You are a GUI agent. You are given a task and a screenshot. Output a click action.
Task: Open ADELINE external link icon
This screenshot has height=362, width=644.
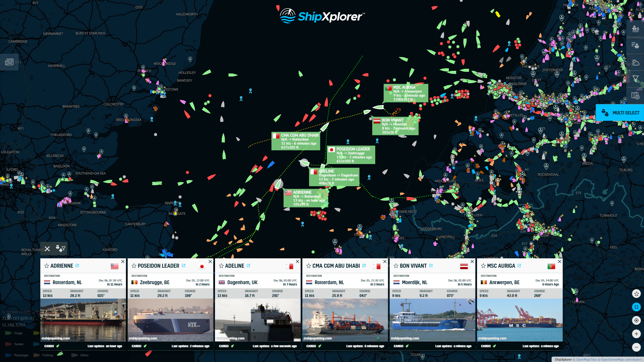coord(248,265)
